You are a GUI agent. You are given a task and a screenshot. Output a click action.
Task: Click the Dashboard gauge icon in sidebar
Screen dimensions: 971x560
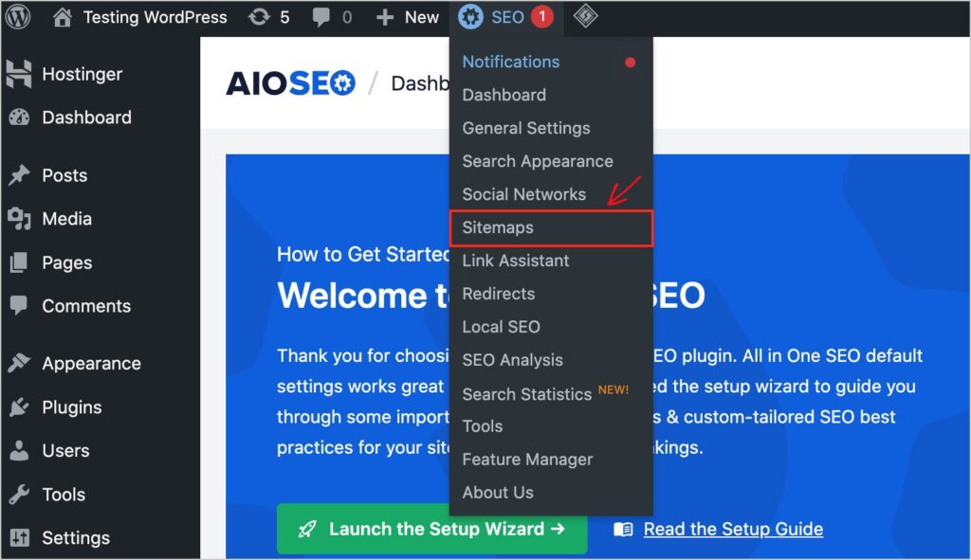click(19, 117)
